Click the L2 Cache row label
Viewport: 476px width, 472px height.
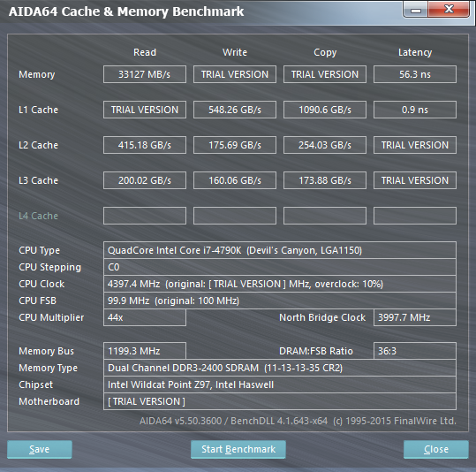38,145
